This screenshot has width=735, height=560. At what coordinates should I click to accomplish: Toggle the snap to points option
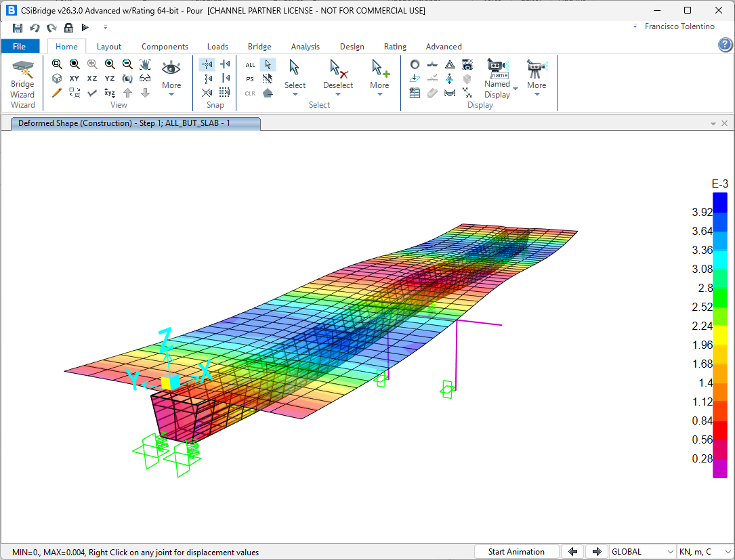(207, 64)
